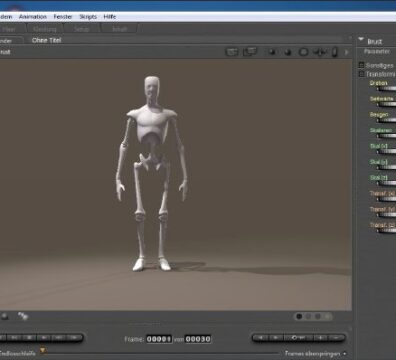396x360 pixels.
Task: Click the current Frame number field
Action: pos(159,339)
